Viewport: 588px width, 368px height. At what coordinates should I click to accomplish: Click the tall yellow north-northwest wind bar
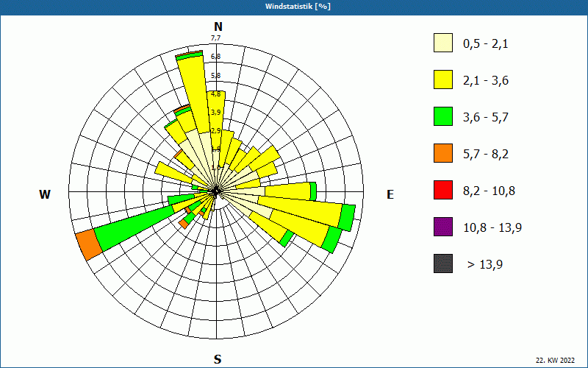click(193, 94)
